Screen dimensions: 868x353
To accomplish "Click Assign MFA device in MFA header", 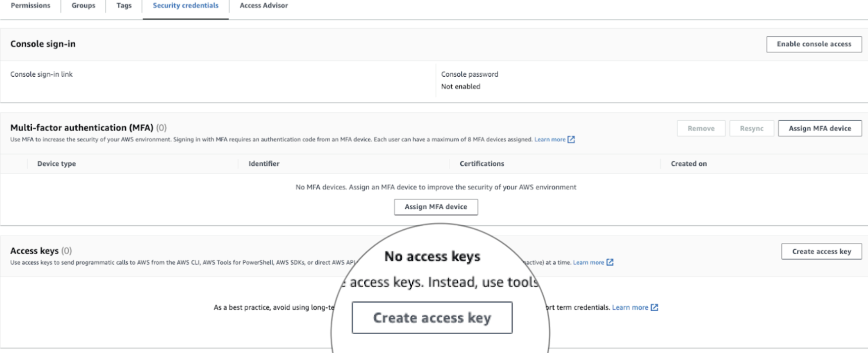I will (820, 128).
